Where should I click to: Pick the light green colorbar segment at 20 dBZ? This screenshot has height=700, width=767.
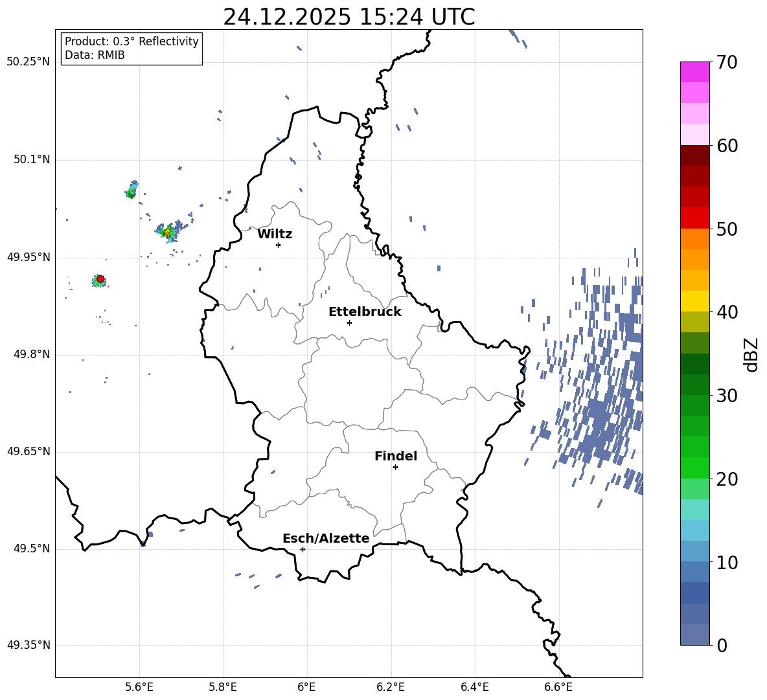tap(695, 488)
